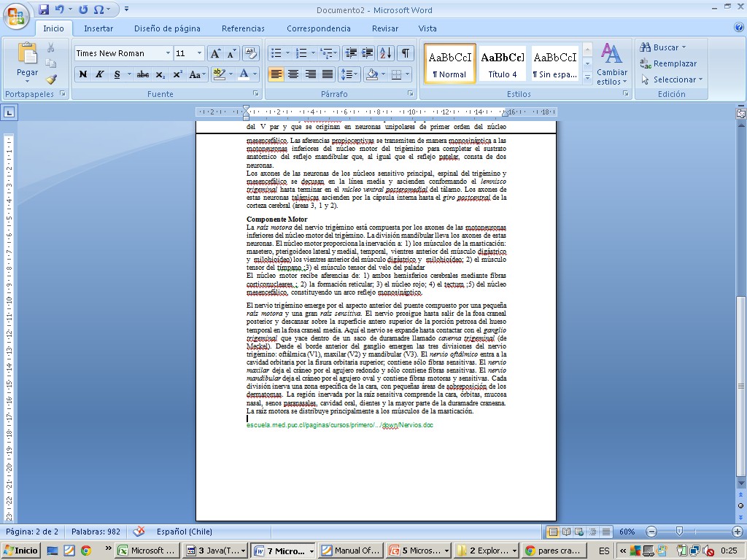
Task: Open the font size dropdown
Action: point(199,53)
